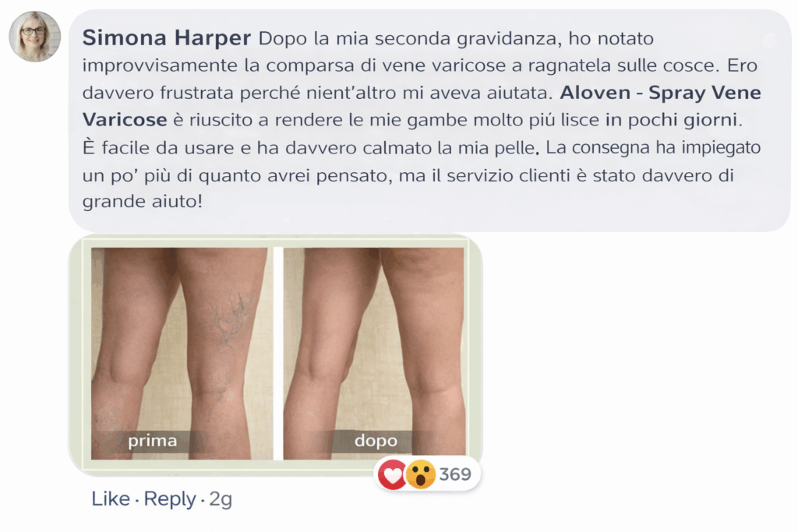
Task: Click 'grande aiuto!' at comment end
Action: [143, 202]
